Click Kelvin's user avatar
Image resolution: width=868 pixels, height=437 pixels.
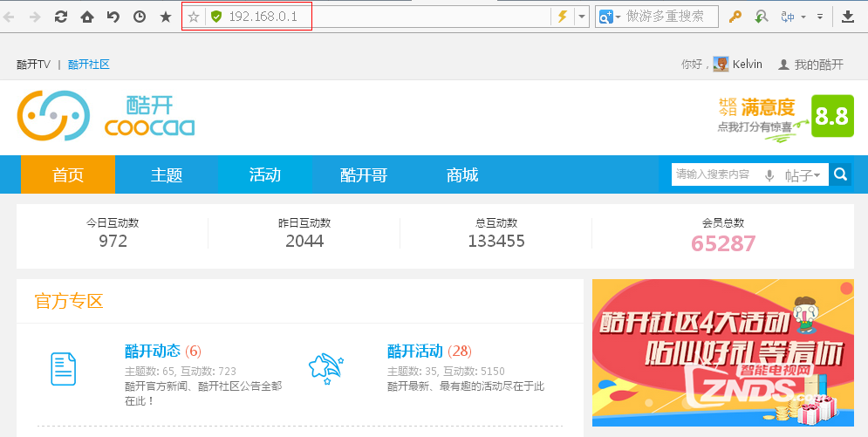pyautogui.click(x=721, y=65)
